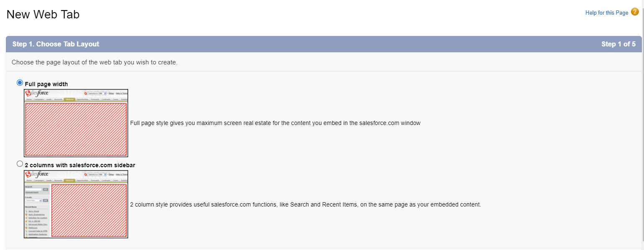644x250 pixels.
Task: Click the Full page style description text
Action: 275,123
